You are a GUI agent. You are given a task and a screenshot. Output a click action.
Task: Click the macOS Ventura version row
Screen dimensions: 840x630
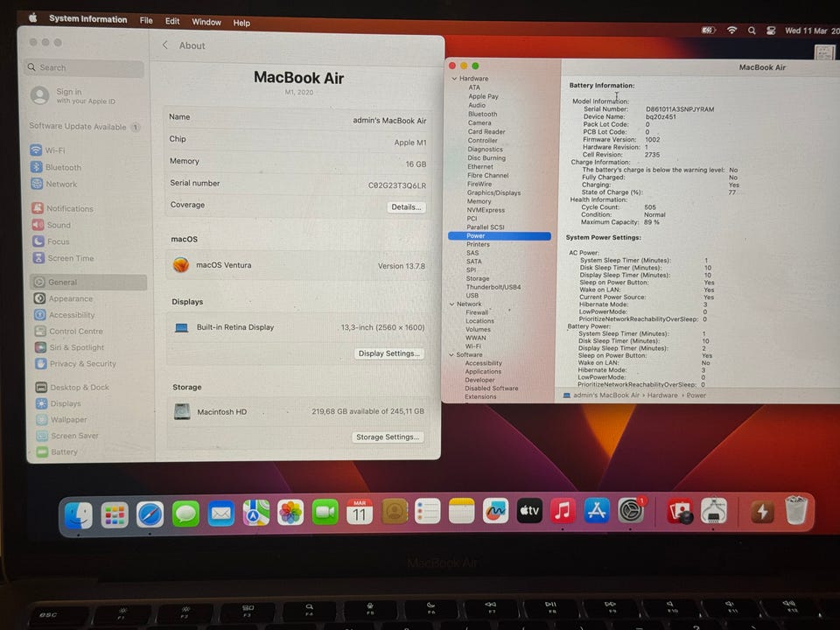point(299,265)
